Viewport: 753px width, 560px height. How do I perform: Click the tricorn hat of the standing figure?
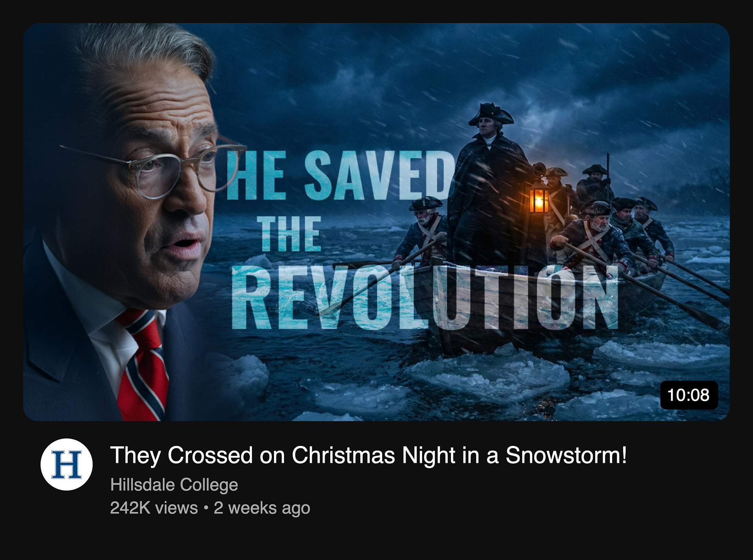click(490, 113)
